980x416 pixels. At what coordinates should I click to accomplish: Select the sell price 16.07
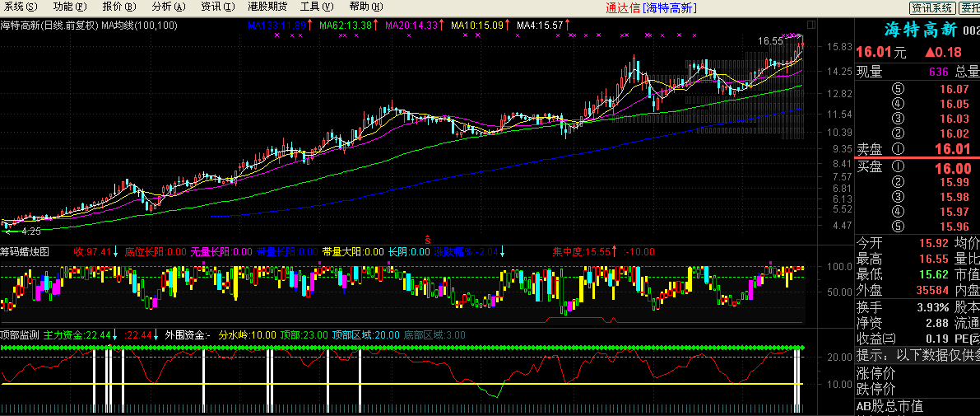click(x=954, y=89)
